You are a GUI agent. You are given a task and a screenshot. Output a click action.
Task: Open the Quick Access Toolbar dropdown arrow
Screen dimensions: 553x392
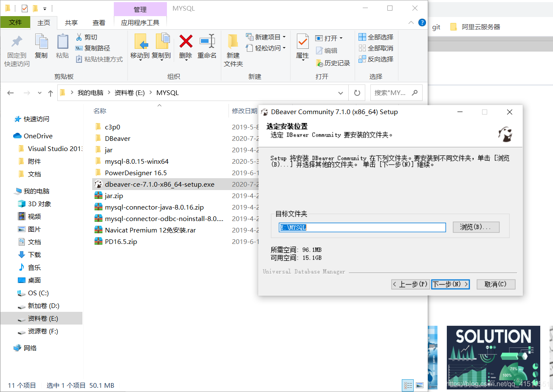tap(44, 8)
